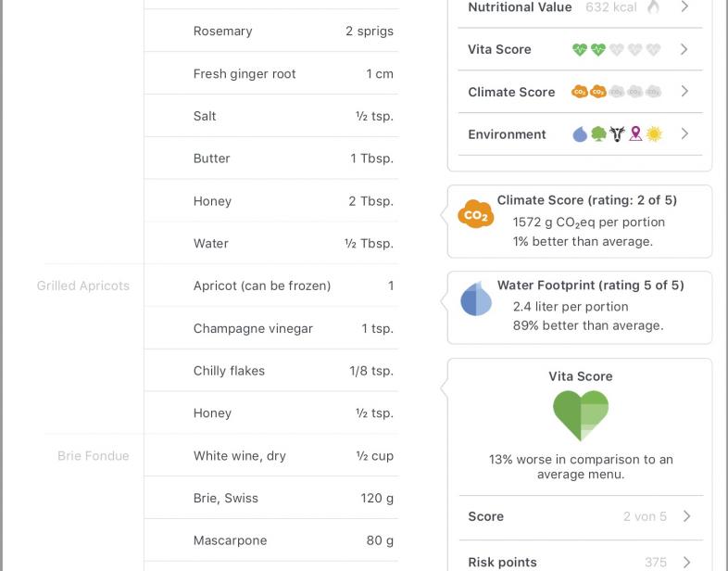Expand the Environment row chevron
728x571 pixels.
684,133
